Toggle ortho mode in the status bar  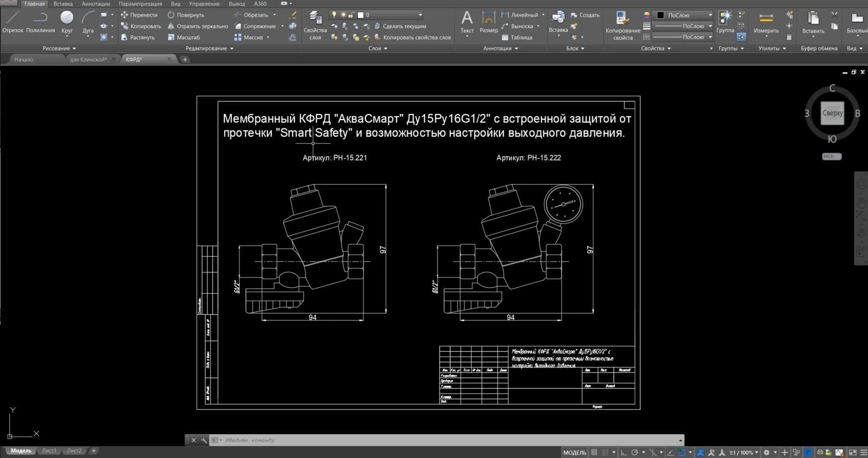tap(624, 452)
